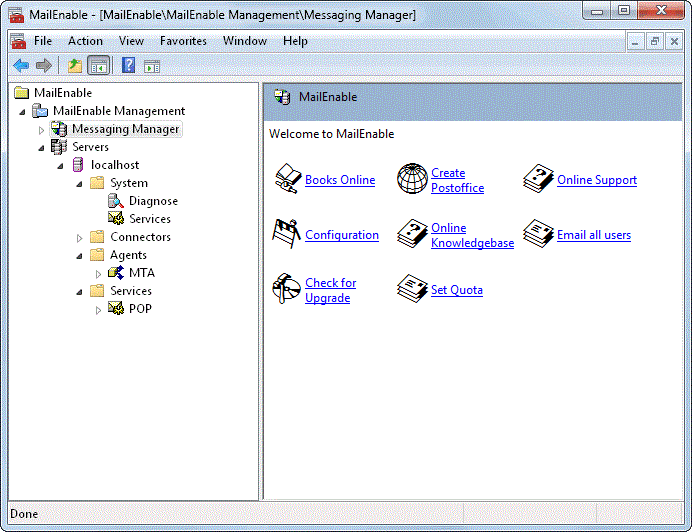Expand the Messaging Manager tree node
Viewport: 692px width, 532px height.
click(42, 130)
